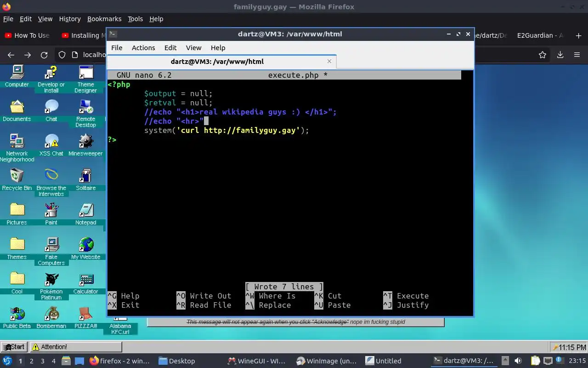
Task: Launch Solitaire from the desktop
Action: click(86, 179)
